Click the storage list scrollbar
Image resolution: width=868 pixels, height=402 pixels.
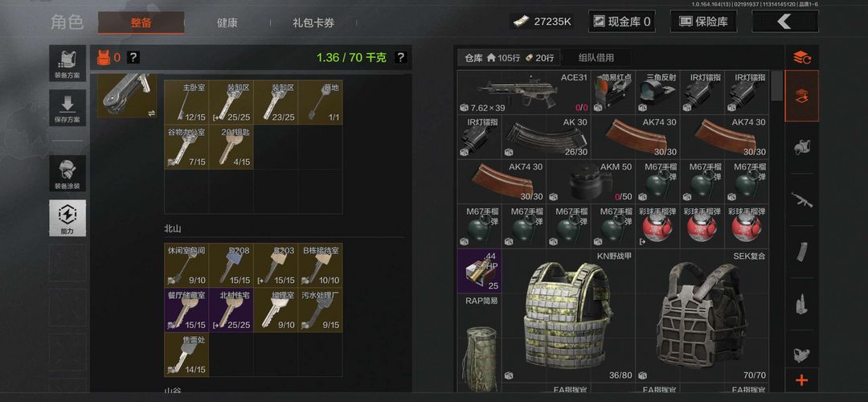coord(776,86)
